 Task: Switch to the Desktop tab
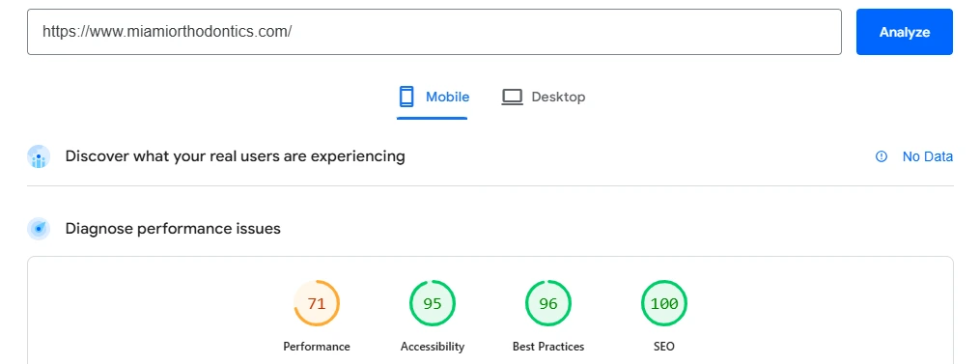(544, 97)
